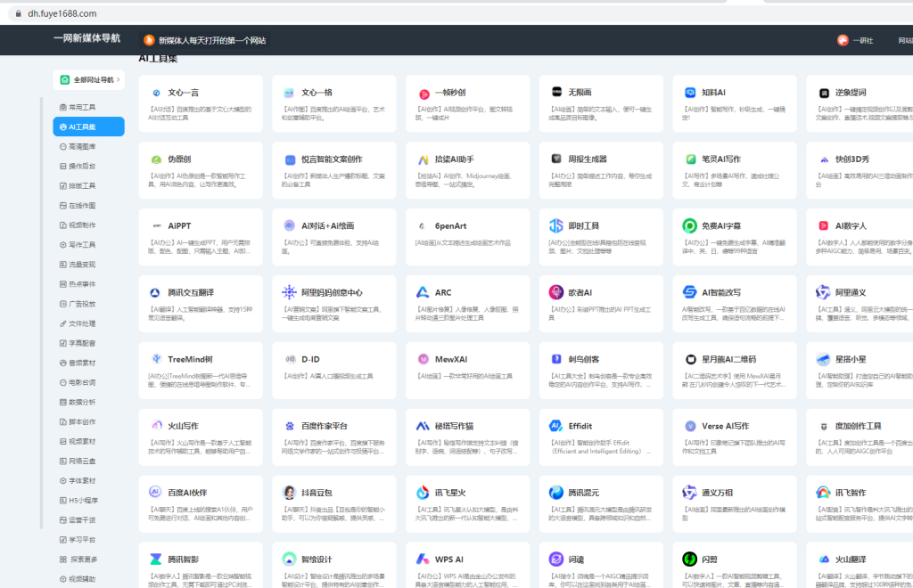Select 常用工具 in the sidebar
913x588 pixels.
pyautogui.click(x=82, y=107)
